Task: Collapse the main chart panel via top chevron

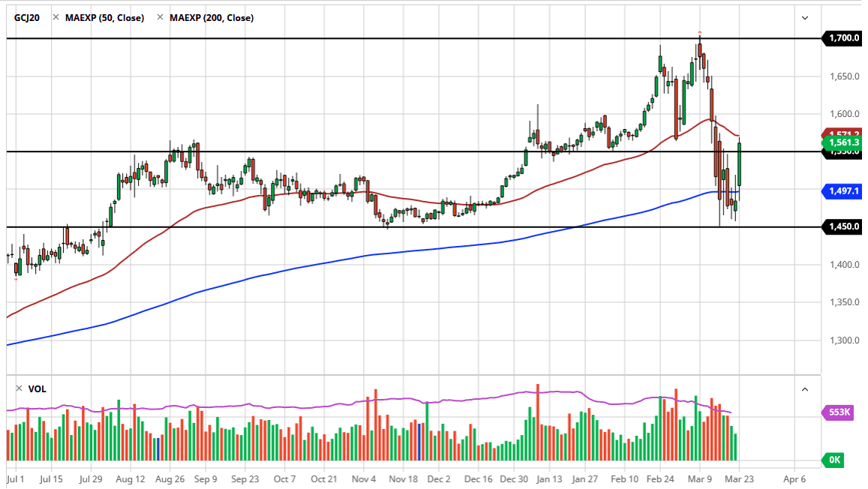Action: pyautogui.click(x=804, y=16)
